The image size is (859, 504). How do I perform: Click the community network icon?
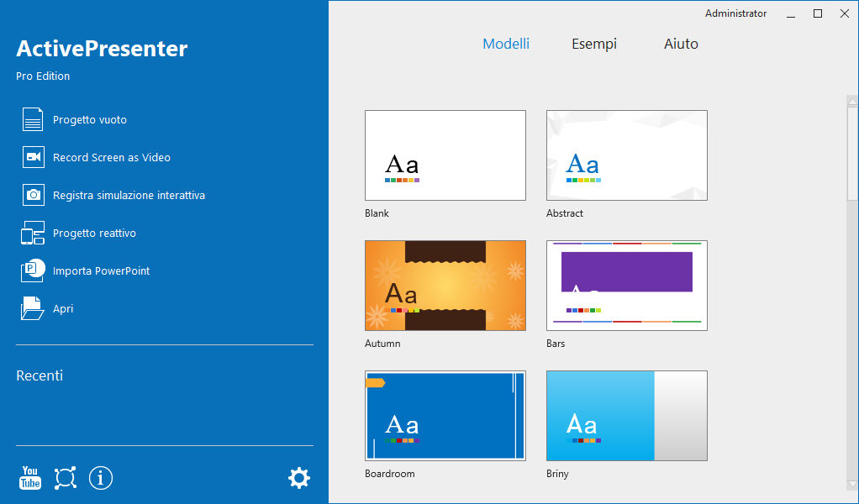point(66,478)
